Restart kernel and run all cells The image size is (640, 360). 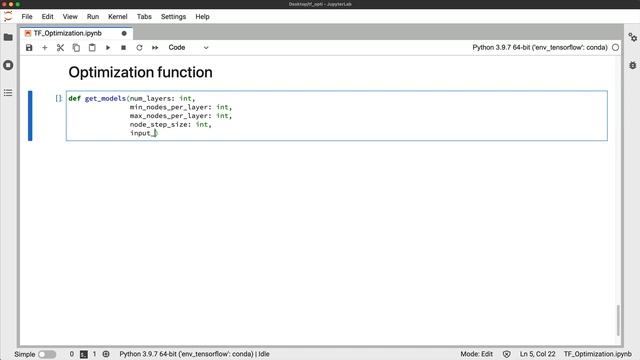(155, 48)
